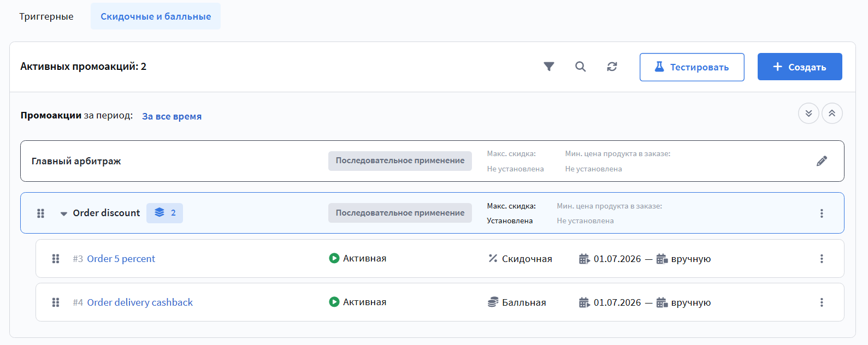Click the Order discount group name
Viewport: 868px width, 345px height.
107,213
